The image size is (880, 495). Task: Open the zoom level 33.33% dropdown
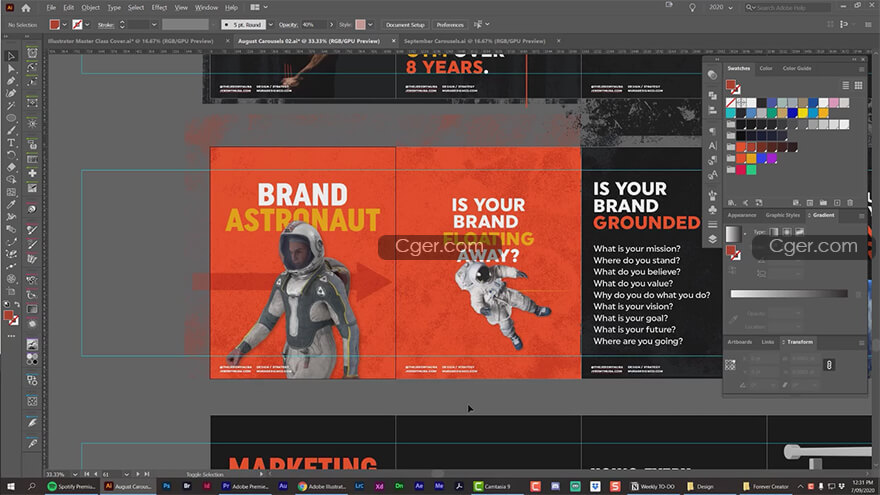[75, 474]
